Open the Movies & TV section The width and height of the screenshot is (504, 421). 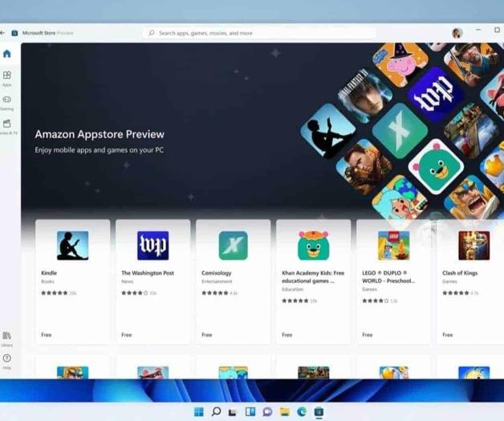8,127
